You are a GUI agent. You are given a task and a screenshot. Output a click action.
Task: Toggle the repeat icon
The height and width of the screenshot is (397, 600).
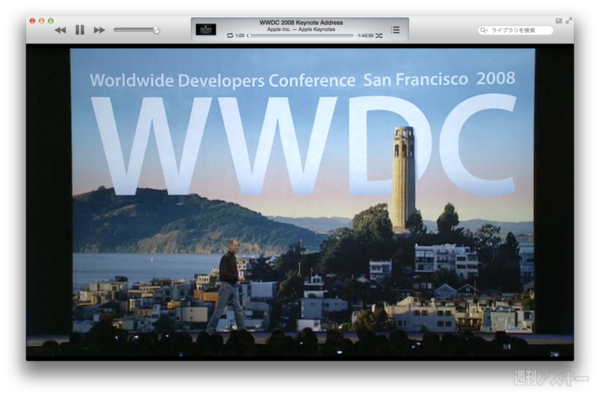[230, 36]
